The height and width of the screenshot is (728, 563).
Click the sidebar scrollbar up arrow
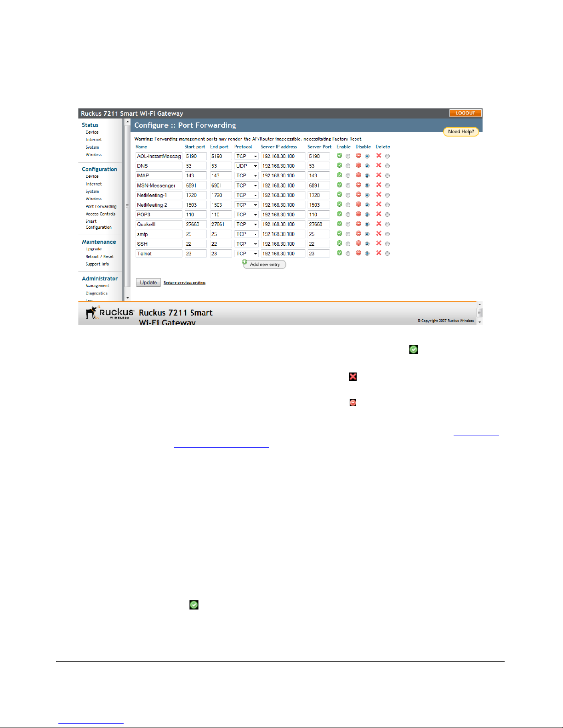click(x=128, y=122)
